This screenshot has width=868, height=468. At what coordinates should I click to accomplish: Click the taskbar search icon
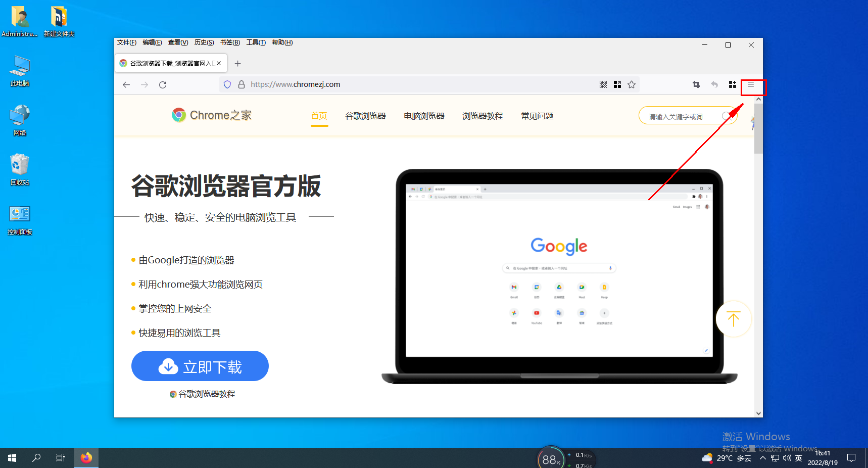point(36,458)
